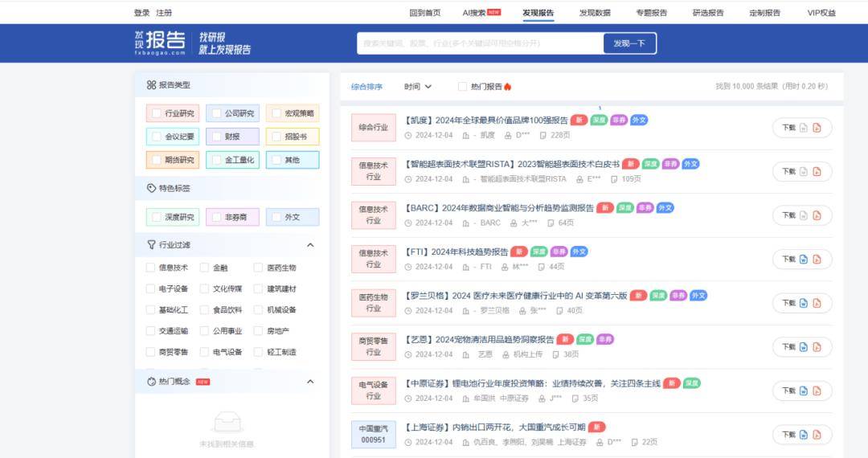Click the PDF icon for the 智能超表面技术白皮书 report
Screen dimensions: 868x458
(x=817, y=171)
